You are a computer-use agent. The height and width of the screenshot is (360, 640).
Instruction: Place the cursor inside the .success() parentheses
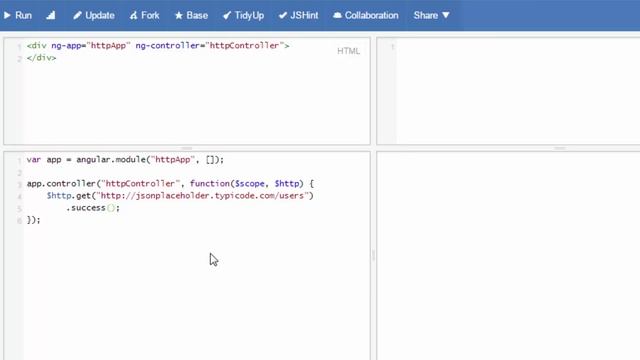click(x=111, y=208)
